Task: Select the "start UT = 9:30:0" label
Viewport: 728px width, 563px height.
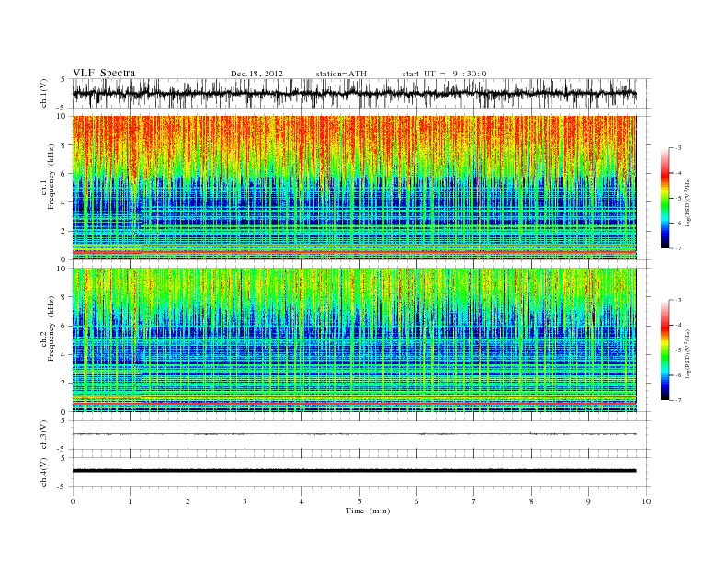Action: [444, 74]
